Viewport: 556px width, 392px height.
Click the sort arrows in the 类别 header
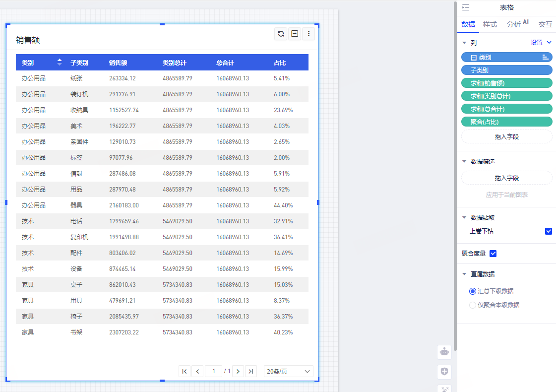(x=60, y=62)
